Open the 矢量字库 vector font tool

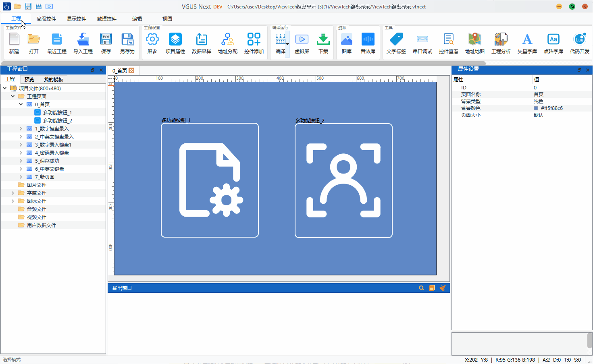[527, 43]
